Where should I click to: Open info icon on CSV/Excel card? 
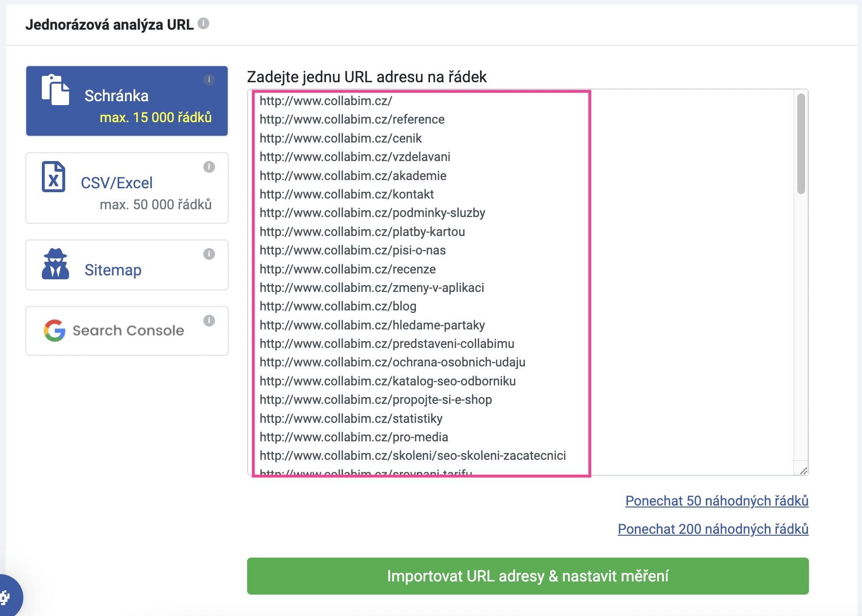(x=209, y=167)
